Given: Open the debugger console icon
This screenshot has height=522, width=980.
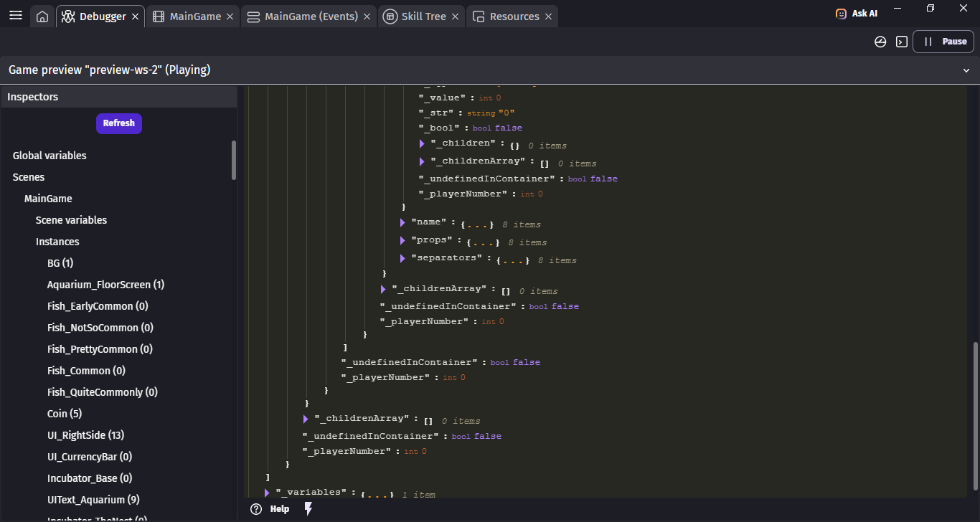Looking at the screenshot, I should [x=902, y=42].
